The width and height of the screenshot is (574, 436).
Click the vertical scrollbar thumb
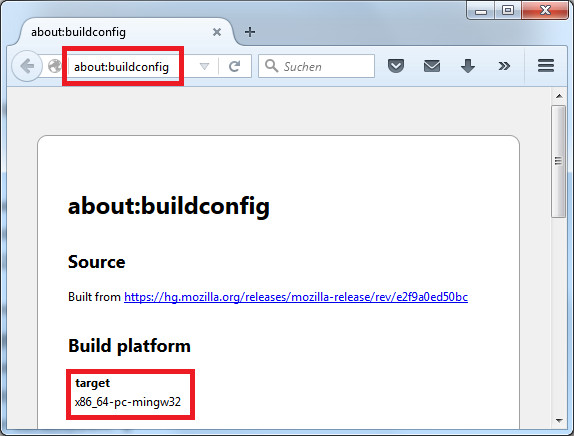559,161
